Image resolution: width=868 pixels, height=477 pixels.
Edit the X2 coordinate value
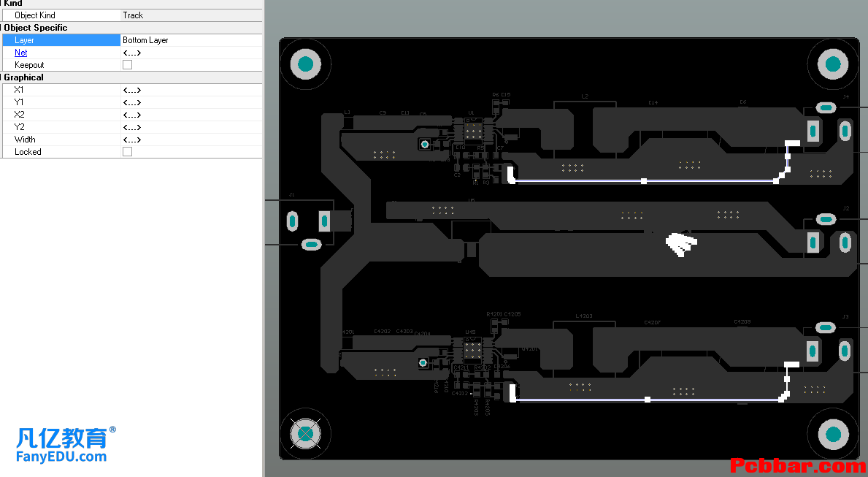click(x=191, y=115)
